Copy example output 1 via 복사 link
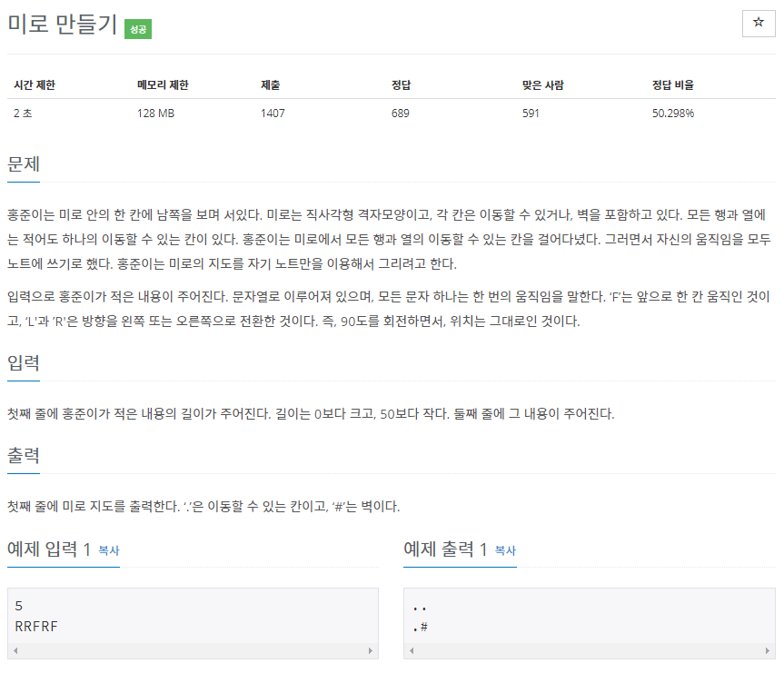 pos(505,550)
